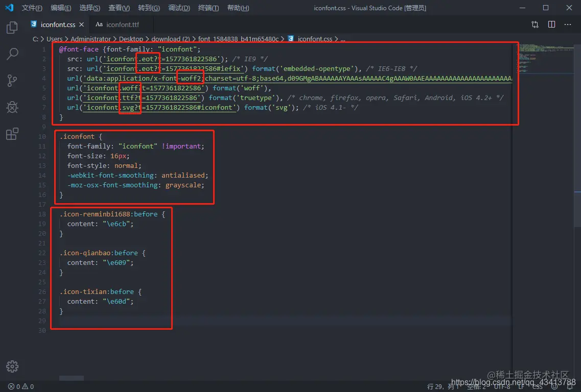Click the grayscale value on line 15
This screenshot has height=392, width=581.
183,185
